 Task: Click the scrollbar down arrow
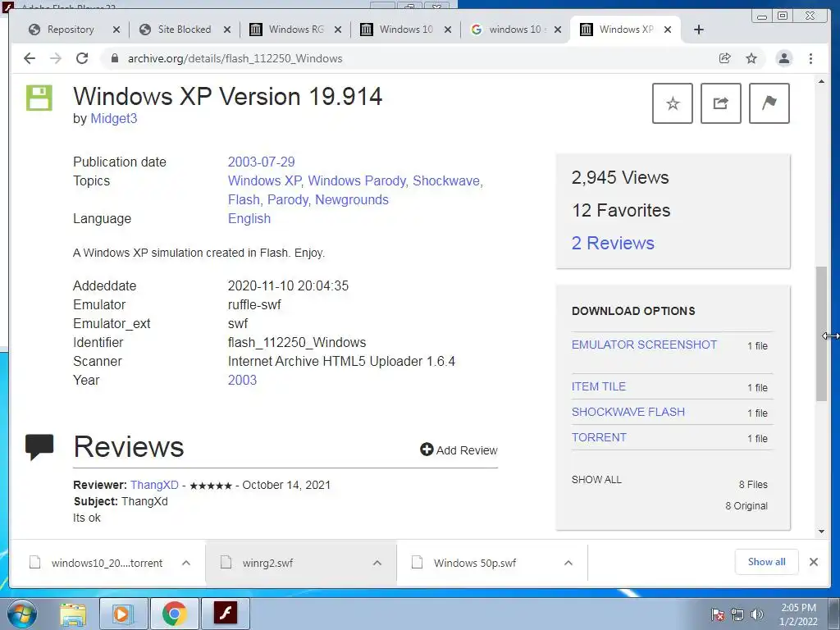point(821,532)
